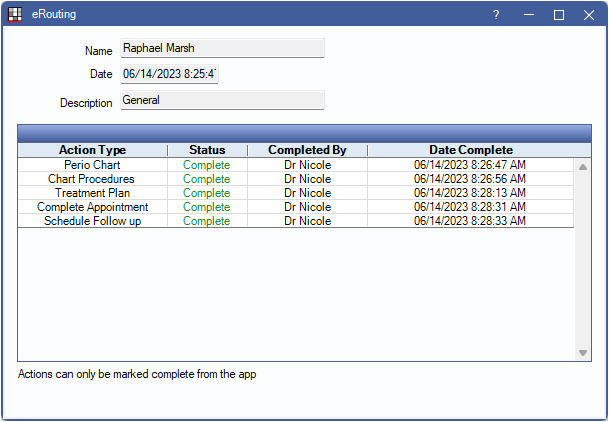Screen dimensions: 609x422
Task: Click the Description field showing General
Action: coord(222,100)
